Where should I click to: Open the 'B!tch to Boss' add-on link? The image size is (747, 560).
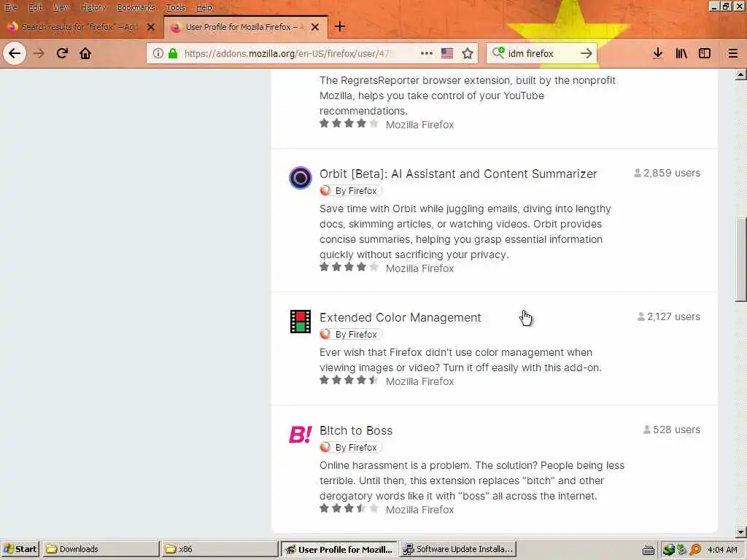point(356,430)
